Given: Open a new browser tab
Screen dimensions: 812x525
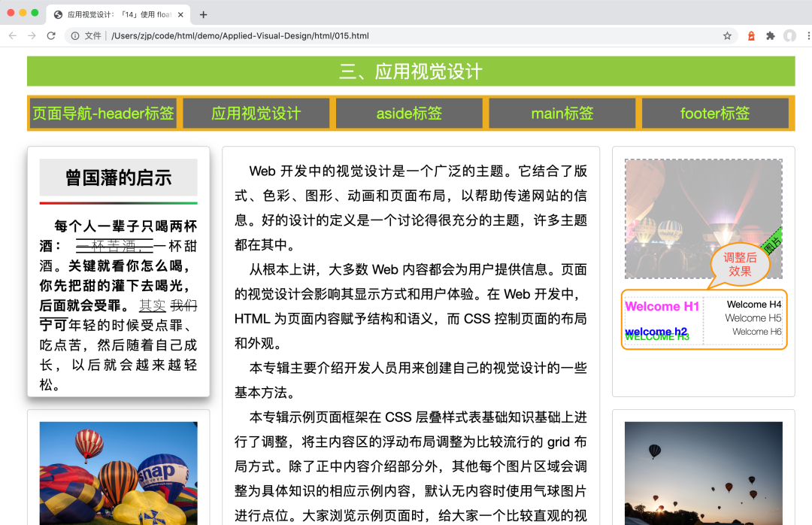Looking at the screenshot, I should [x=203, y=14].
